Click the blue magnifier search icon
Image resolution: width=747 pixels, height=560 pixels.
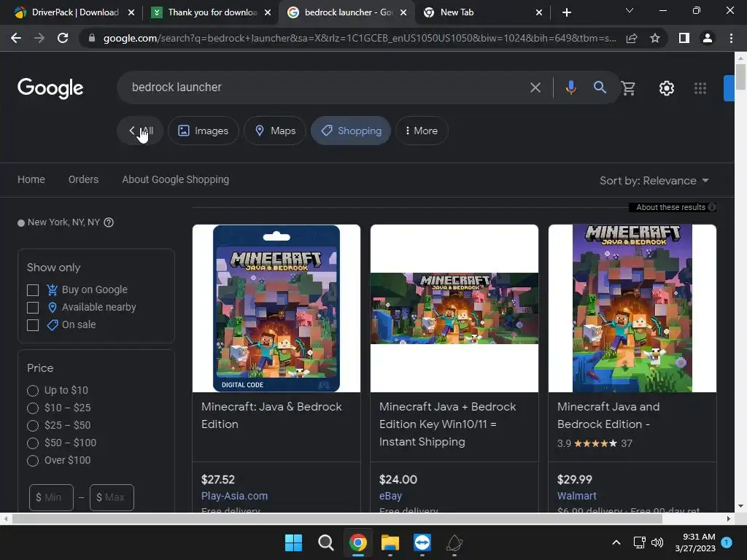(x=600, y=87)
